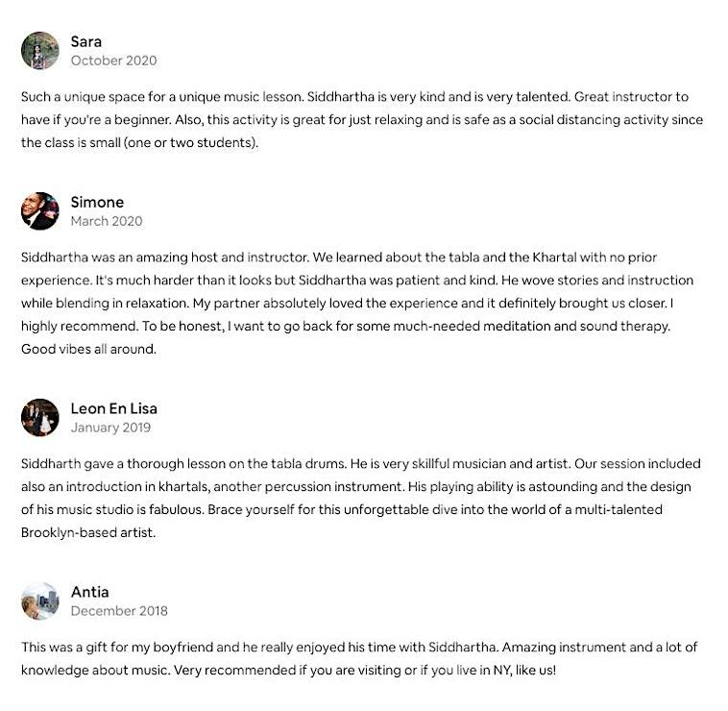
Task: View Antia's profile avatar
Action: (40, 601)
